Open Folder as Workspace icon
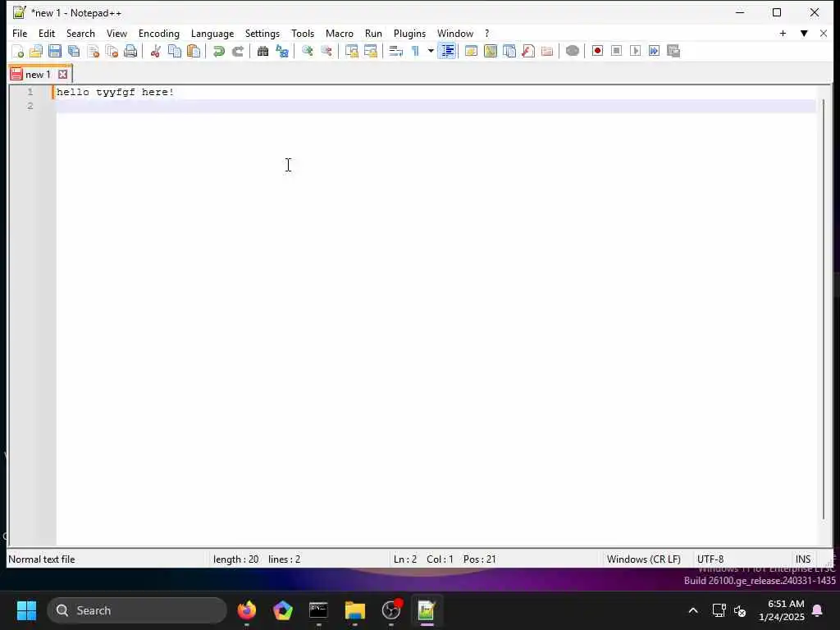The image size is (840, 630). [x=547, y=51]
